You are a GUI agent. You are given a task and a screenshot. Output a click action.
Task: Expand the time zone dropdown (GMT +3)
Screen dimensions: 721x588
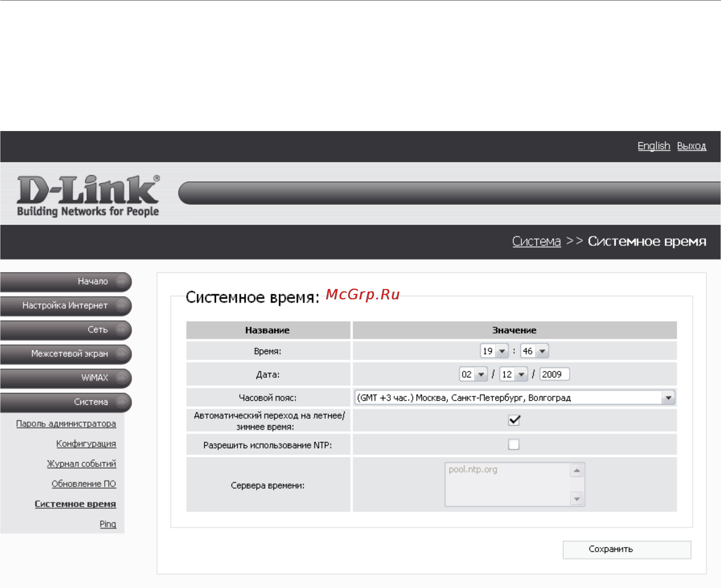pyautogui.click(x=515, y=398)
